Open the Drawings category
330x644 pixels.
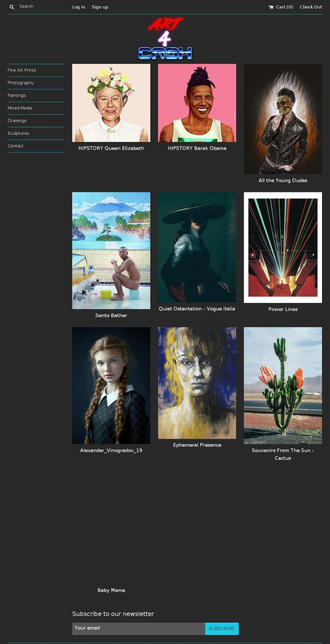click(17, 121)
